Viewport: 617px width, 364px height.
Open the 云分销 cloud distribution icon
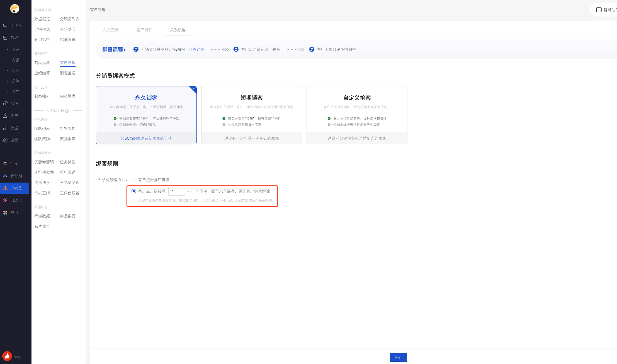tap(5, 176)
